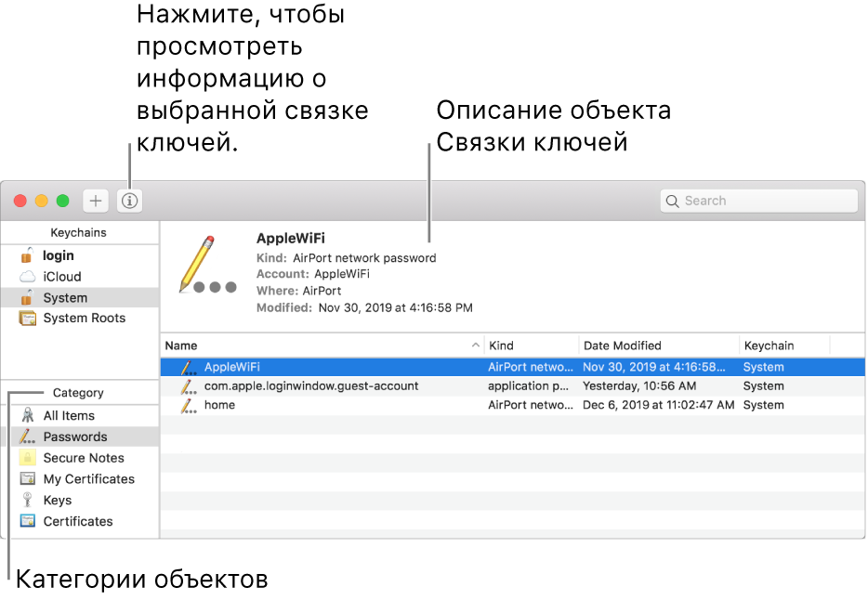Click the AppleWiFi title in details pane
This screenshot has width=868, height=600.
point(291,239)
